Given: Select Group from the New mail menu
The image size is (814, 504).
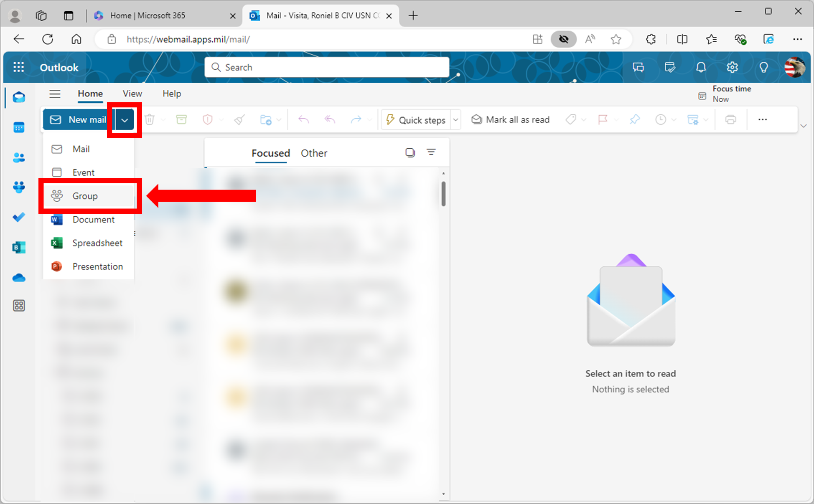Looking at the screenshot, I should click(85, 196).
